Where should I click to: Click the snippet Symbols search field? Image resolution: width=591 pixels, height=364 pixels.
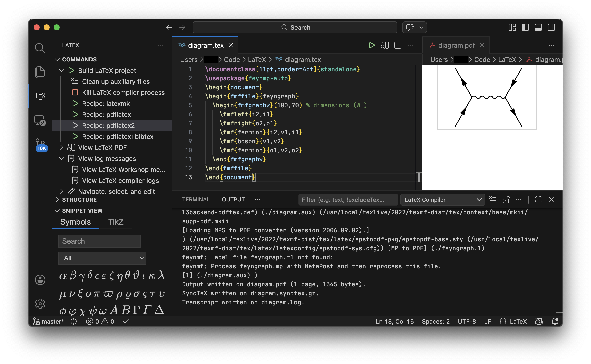click(x=99, y=241)
